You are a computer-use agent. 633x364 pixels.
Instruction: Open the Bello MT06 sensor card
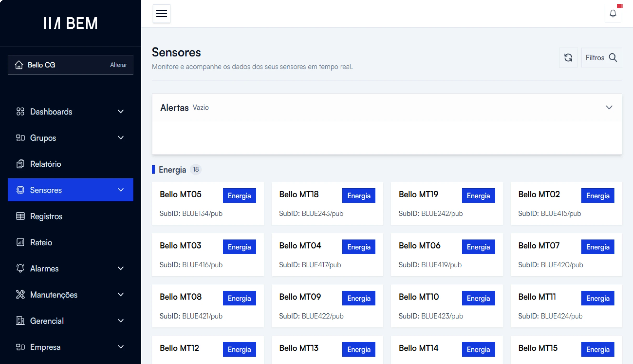447,255
